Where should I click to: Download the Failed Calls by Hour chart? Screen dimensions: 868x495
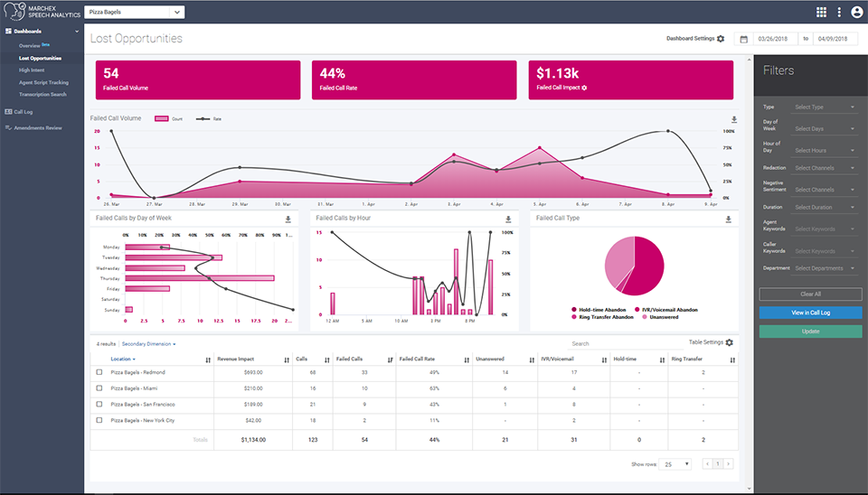click(x=508, y=219)
